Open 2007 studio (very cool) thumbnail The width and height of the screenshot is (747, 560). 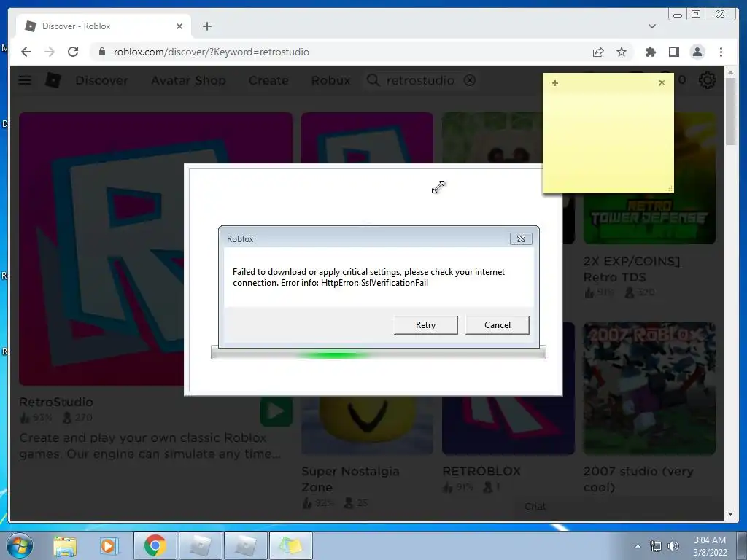649,389
